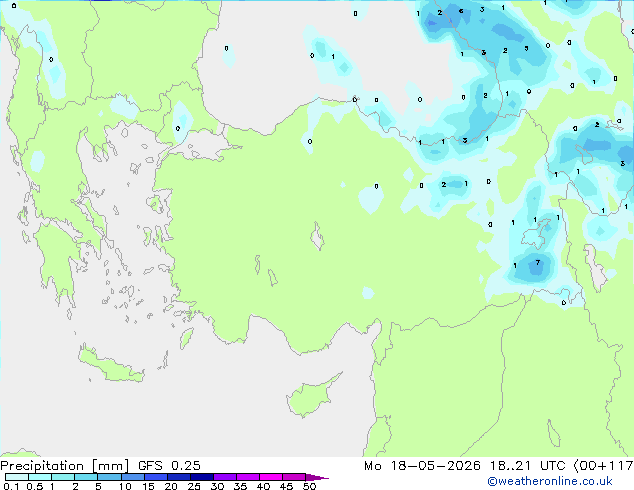The width and height of the screenshot is (634, 490).
Task: Click the legend value label '40'
Action: [263, 486]
